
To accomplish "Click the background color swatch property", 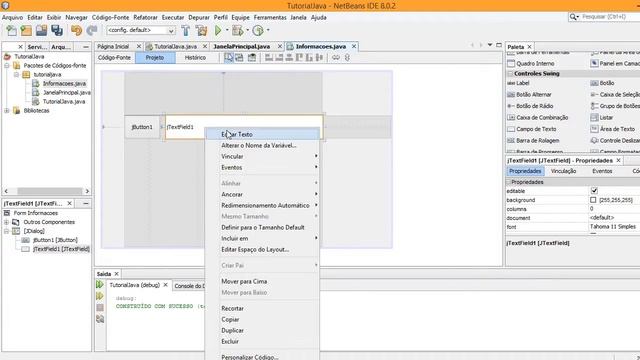I will (x=593, y=200).
